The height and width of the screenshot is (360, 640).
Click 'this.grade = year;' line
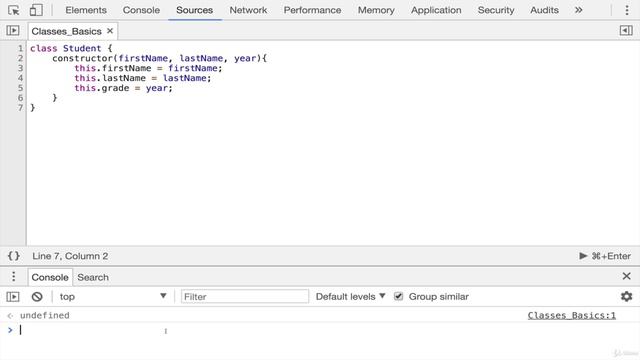[123, 88]
